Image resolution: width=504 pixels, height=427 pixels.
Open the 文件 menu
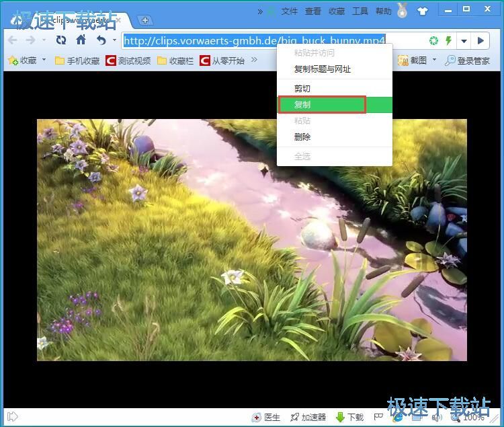click(x=289, y=11)
